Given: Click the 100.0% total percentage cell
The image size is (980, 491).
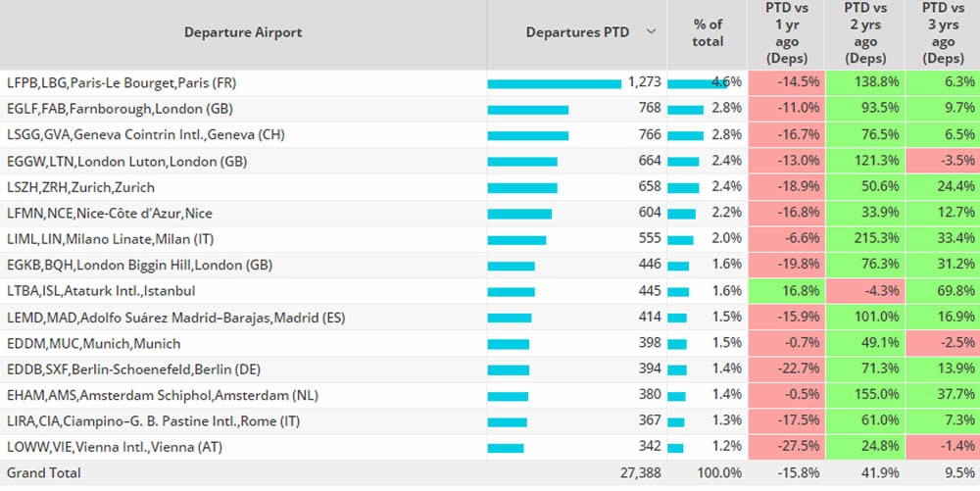Looking at the screenshot, I should click(x=719, y=473).
